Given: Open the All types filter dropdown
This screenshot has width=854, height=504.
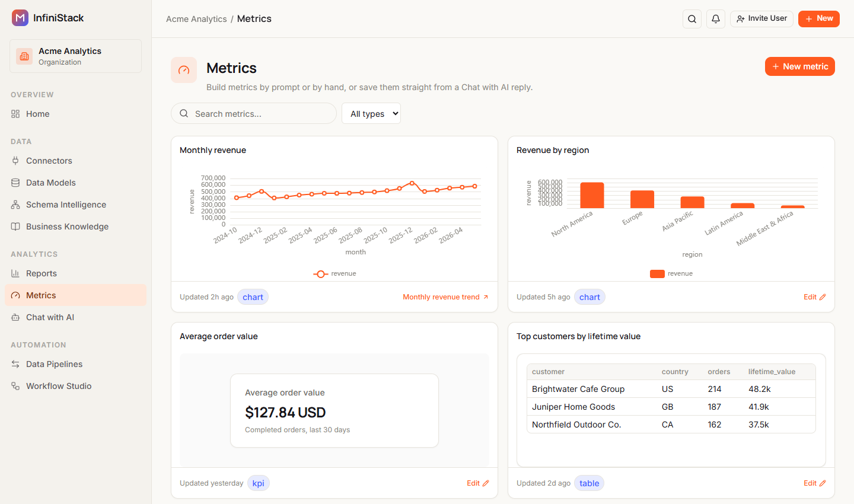Looking at the screenshot, I should point(371,113).
